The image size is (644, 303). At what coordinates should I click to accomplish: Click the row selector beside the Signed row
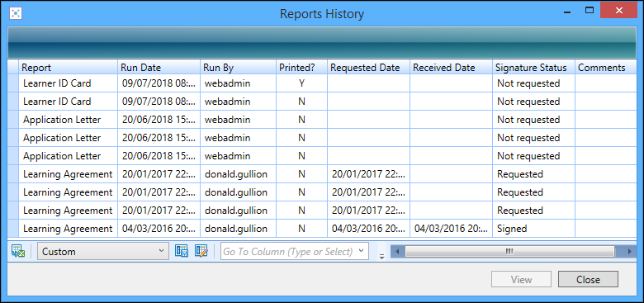point(13,229)
